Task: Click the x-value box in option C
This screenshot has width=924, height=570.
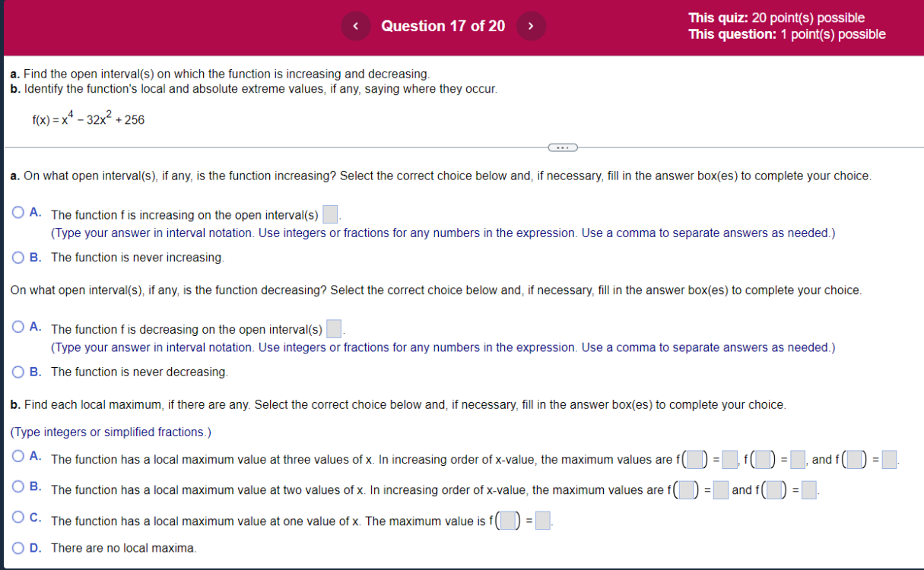Action: tap(508, 521)
